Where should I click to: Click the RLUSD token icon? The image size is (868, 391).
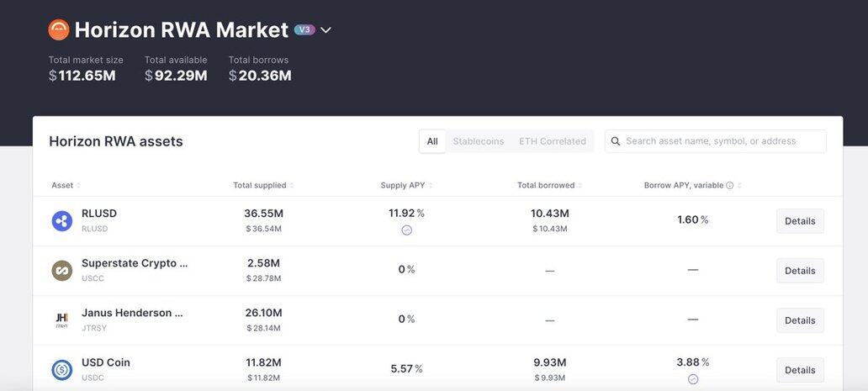click(62, 220)
